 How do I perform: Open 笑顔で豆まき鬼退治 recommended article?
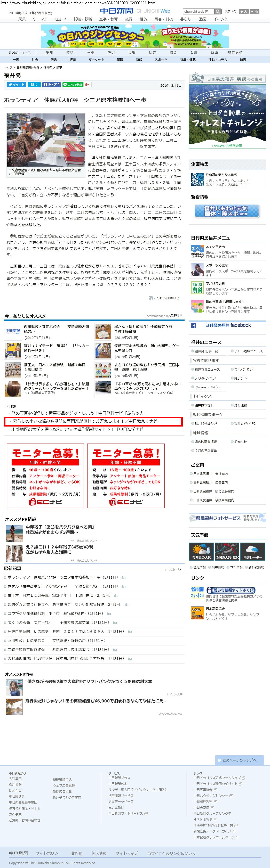pyautogui.click(x=147, y=348)
